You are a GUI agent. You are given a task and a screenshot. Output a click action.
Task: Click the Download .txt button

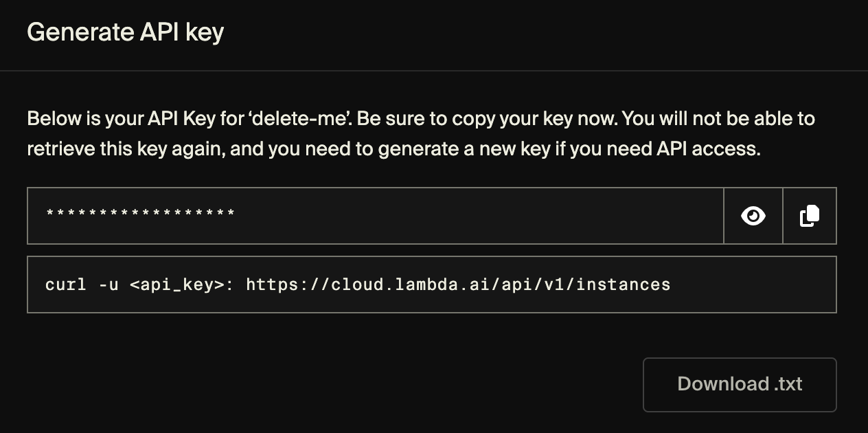click(x=740, y=384)
